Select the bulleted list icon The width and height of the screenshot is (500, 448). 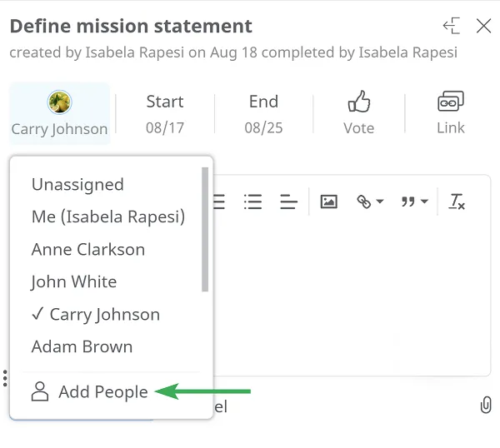click(x=252, y=202)
